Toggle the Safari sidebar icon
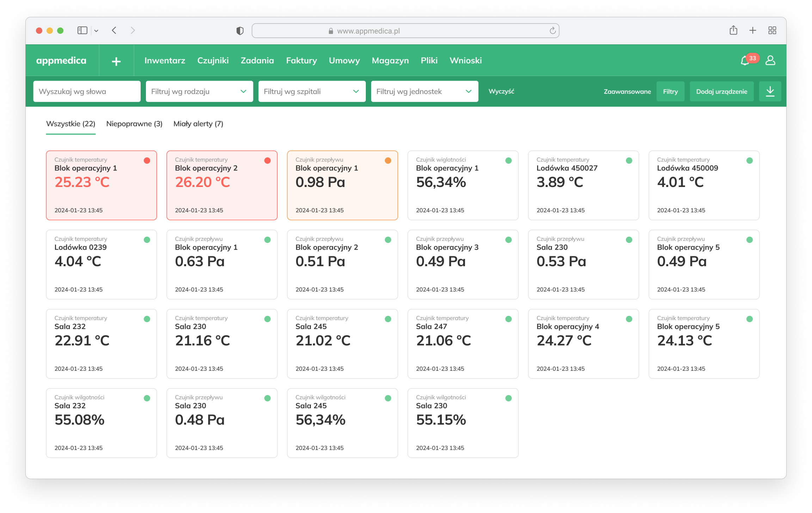The height and width of the screenshot is (513, 812). coord(82,31)
